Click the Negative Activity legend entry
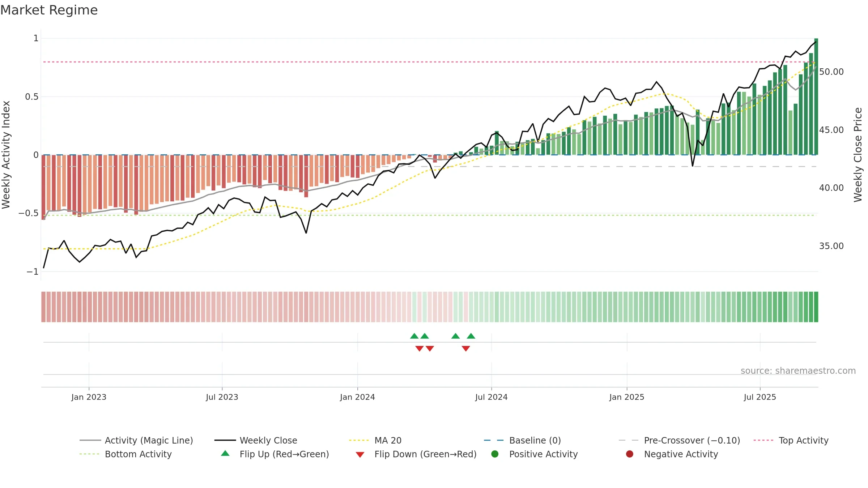 (x=672, y=454)
